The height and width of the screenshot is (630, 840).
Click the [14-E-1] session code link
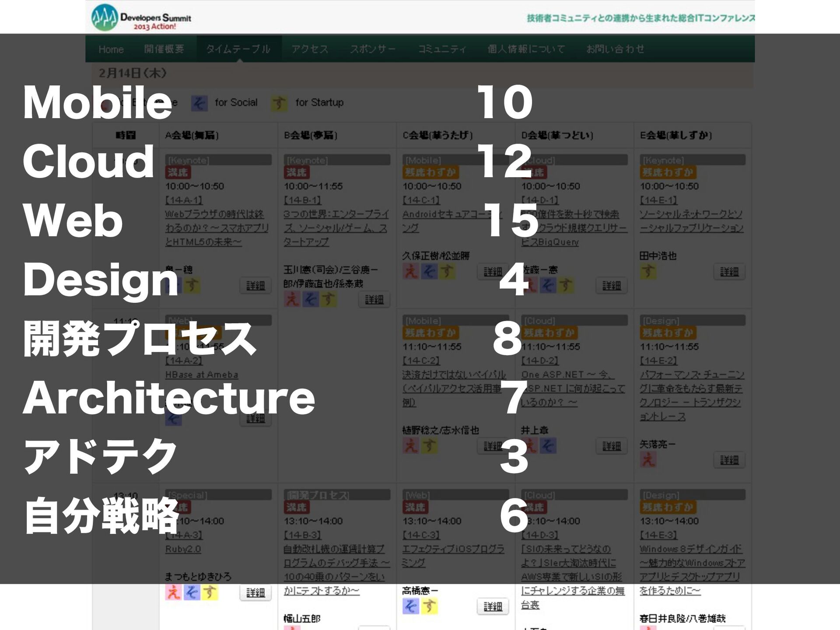click(659, 200)
